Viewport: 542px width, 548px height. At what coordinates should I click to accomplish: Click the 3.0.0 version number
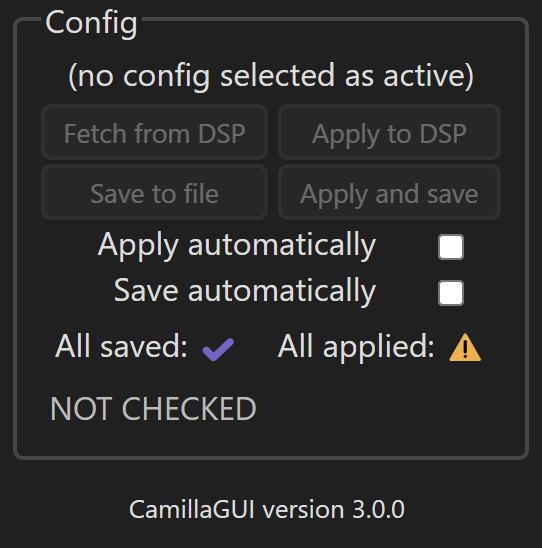(x=378, y=509)
